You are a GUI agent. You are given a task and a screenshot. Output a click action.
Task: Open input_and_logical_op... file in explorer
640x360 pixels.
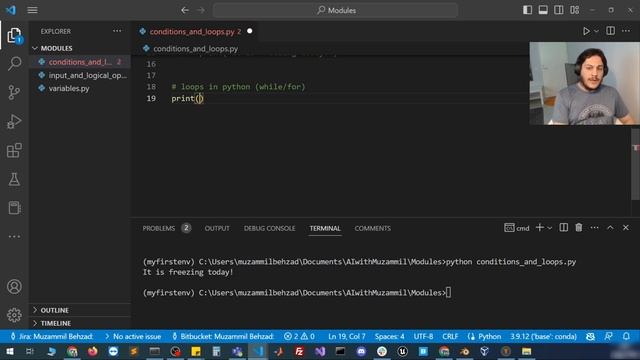tap(80, 76)
